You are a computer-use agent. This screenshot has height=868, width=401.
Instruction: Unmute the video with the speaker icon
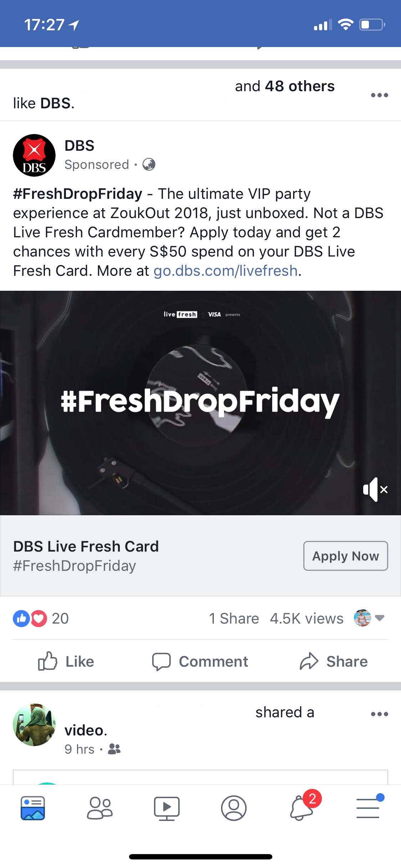point(375,490)
